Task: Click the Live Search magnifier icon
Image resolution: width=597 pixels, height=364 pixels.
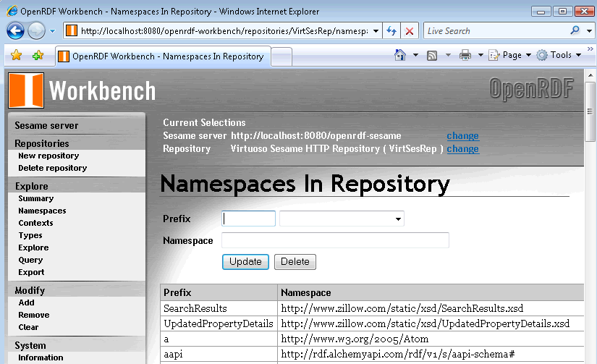Action: (x=575, y=31)
